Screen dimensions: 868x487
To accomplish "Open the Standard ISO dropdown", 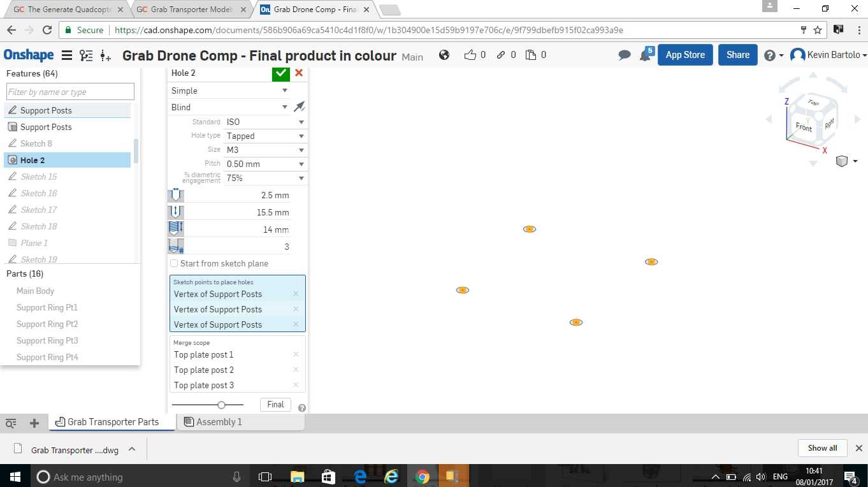I will tap(266, 122).
